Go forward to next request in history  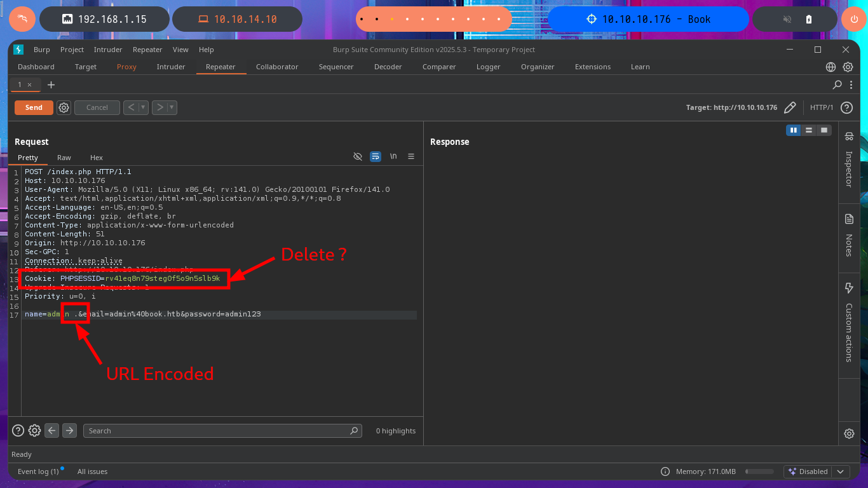click(x=160, y=107)
